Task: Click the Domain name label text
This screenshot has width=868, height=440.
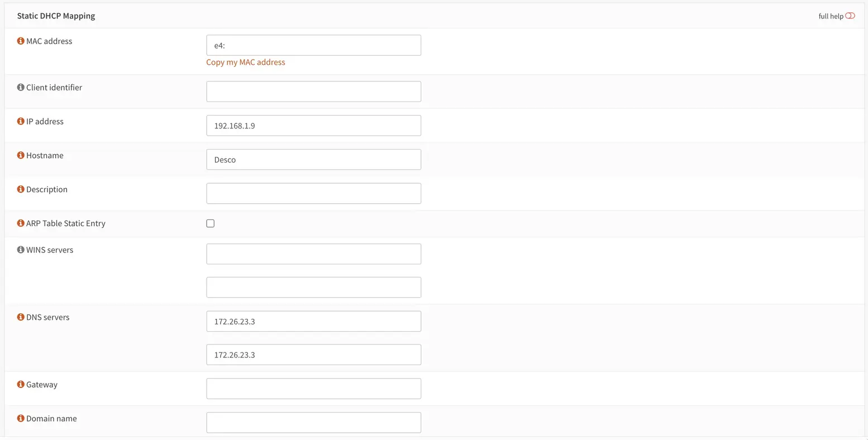Action: click(51, 418)
